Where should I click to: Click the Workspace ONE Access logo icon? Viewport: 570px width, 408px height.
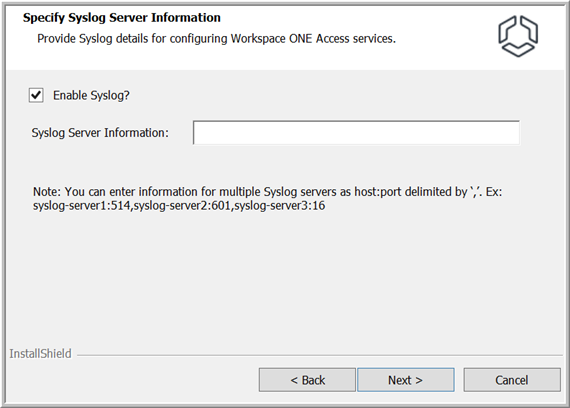[518, 36]
